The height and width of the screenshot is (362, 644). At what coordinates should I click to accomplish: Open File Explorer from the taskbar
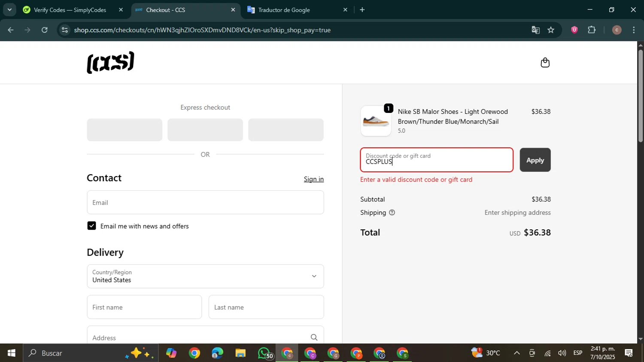click(x=240, y=353)
